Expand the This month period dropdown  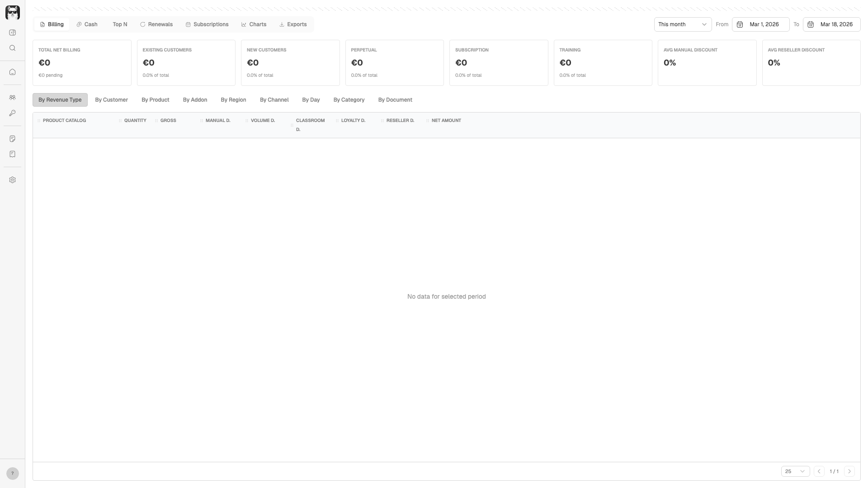coord(682,24)
